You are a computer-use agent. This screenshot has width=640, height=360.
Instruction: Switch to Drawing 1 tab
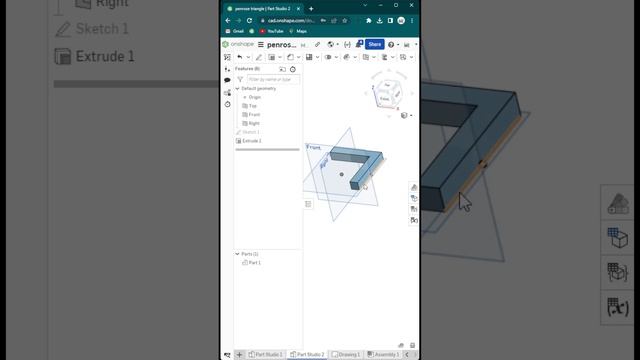click(347, 355)
